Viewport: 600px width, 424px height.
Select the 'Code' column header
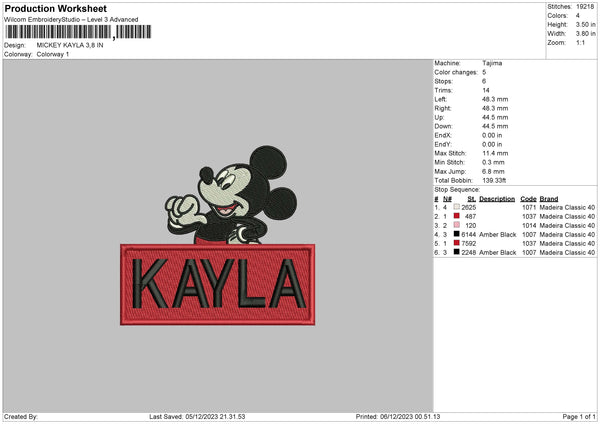pos(528,199)
